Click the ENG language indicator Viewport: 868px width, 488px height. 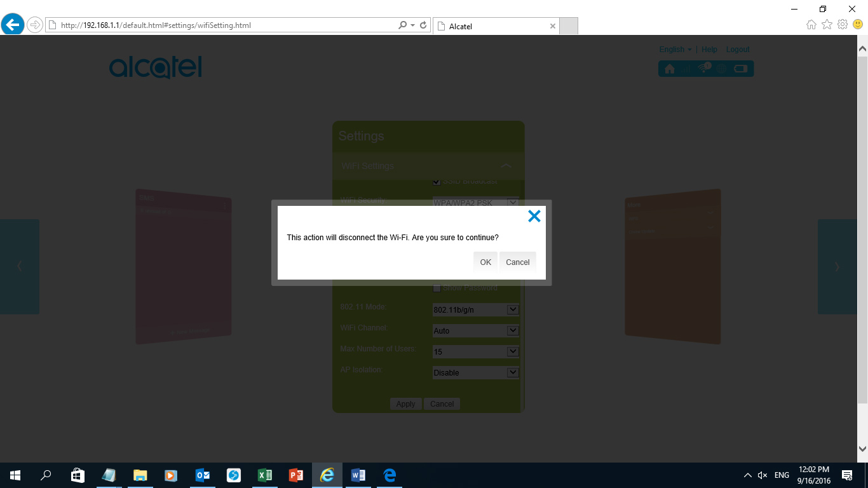(782, 475)
